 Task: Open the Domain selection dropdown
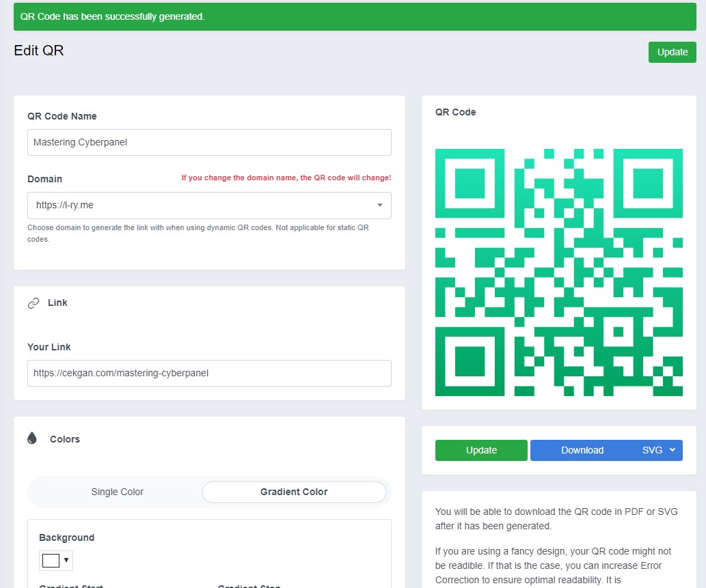pyautogui.click(x=209, y=205)
